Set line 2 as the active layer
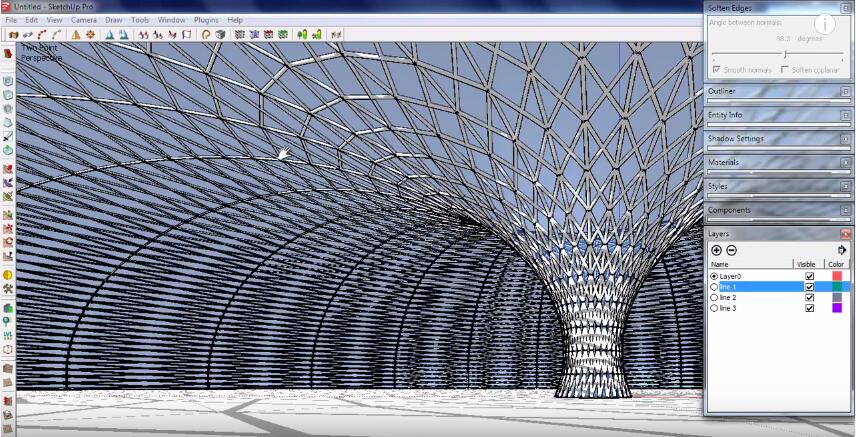Screen dimensions: 856x437 [714, 298]
